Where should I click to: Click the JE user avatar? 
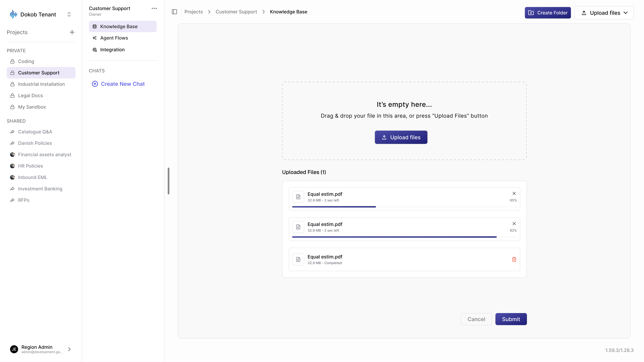14,349
